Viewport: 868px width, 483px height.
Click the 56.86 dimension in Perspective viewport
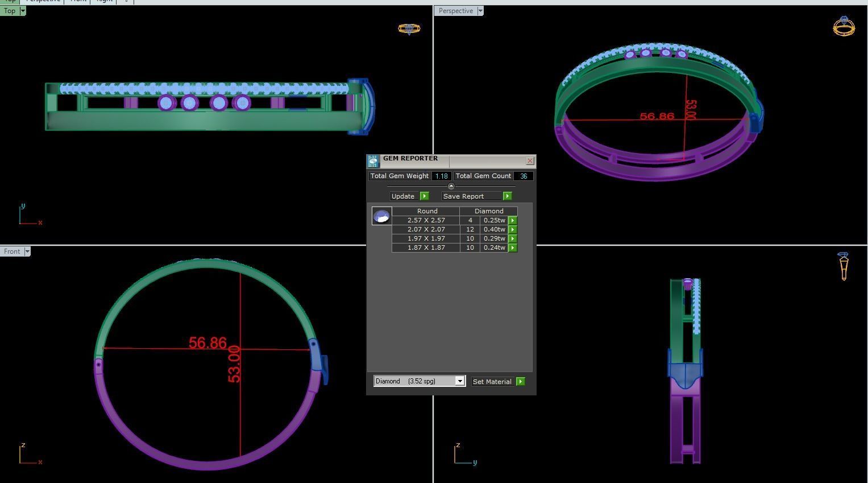pos(657,116)
